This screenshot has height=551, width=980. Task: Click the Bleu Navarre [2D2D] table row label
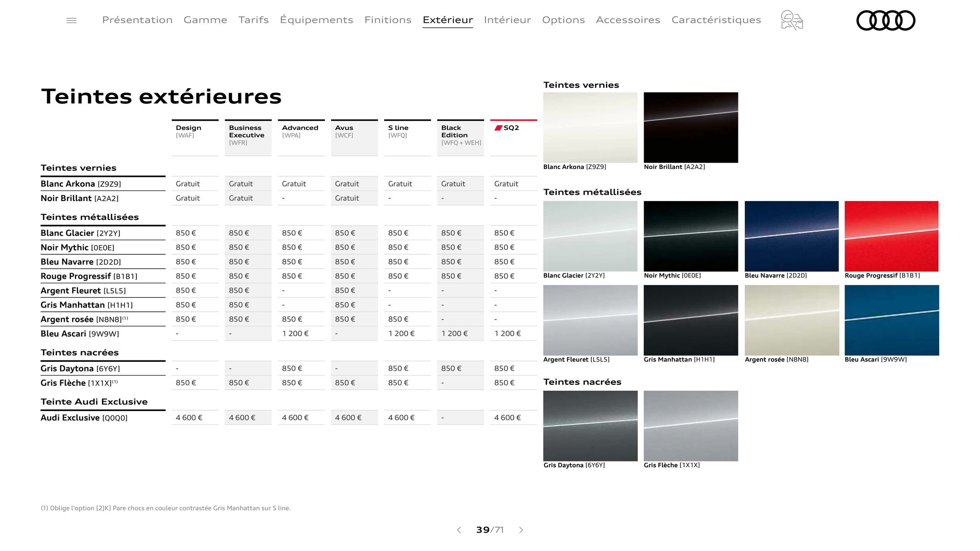[x=81, y=262]
